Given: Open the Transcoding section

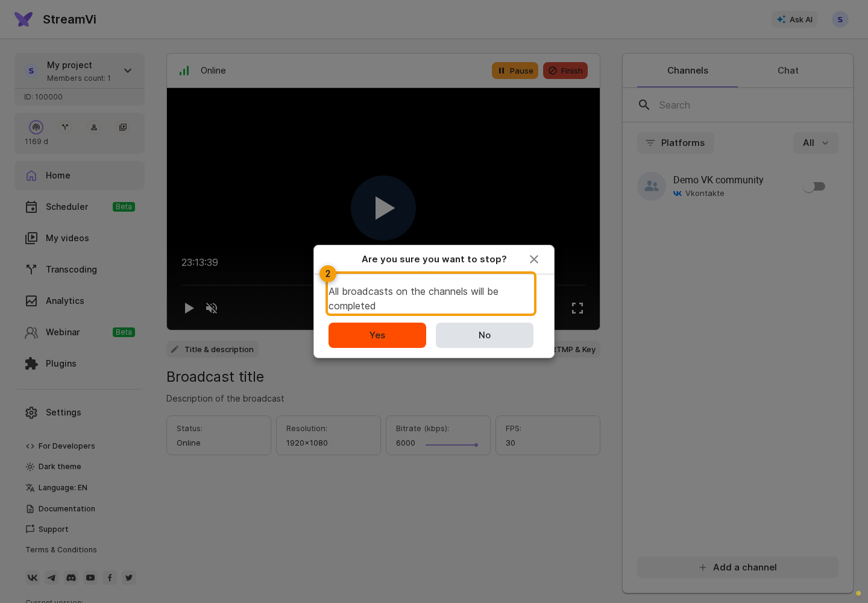Looking at the screenshot, I should pyautogui.click(x=80, y=270).
